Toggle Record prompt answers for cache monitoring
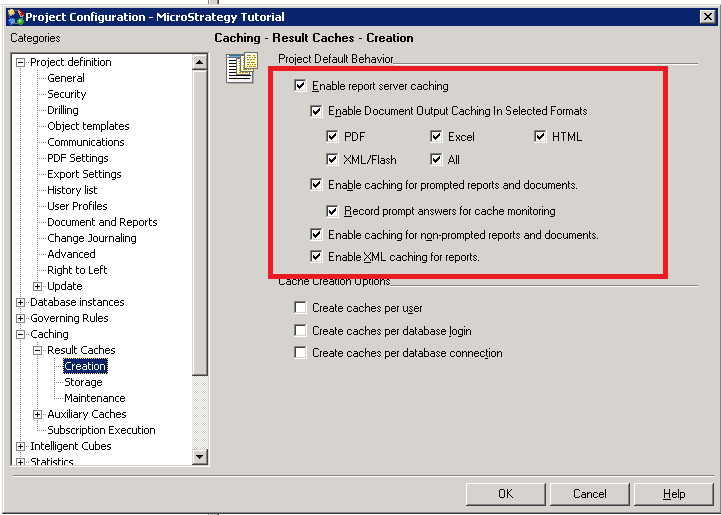Image resolution: width=721 pixels, height=515 pixels. (x=332, y=211)
